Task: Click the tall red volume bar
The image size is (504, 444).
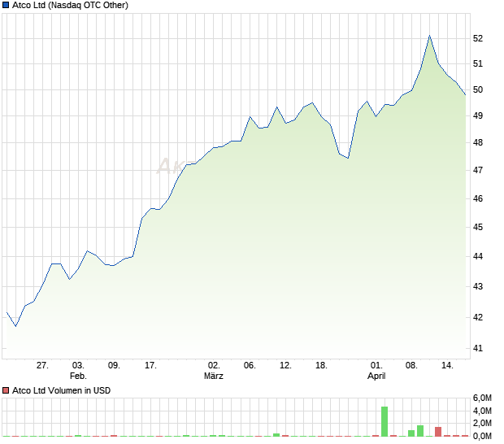Action: coord(438,432)
